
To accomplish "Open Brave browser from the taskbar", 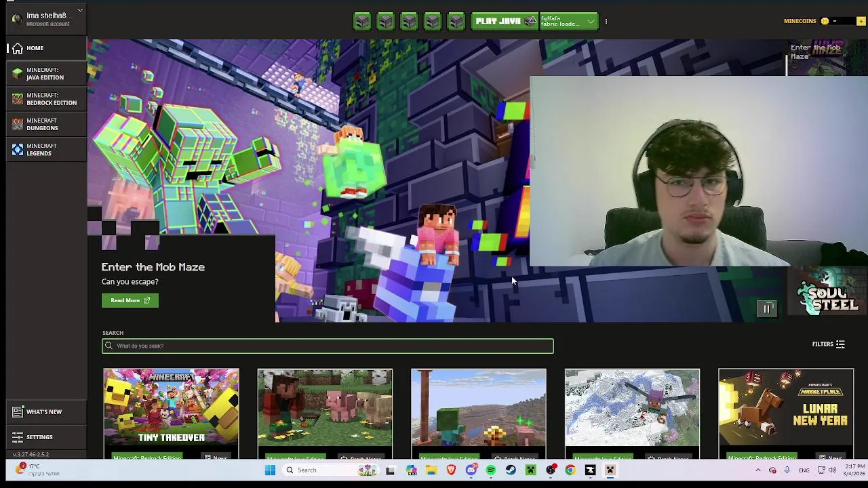I will pos(451,470).
